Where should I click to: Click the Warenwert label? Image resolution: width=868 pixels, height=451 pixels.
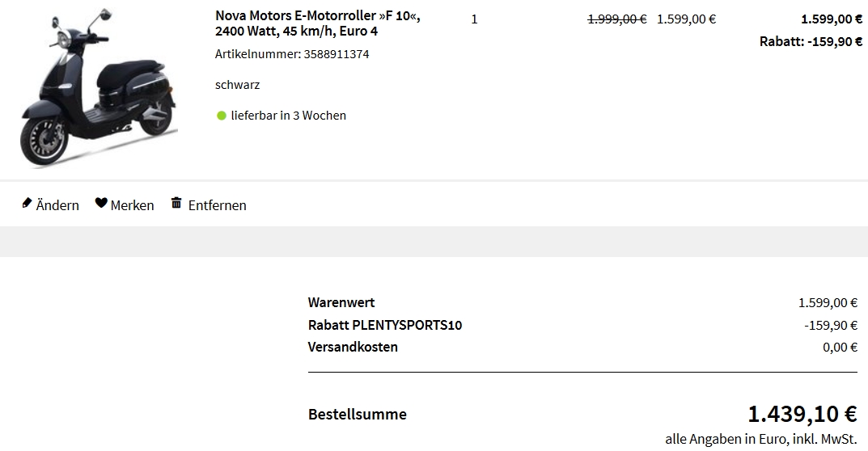(341, 302)
